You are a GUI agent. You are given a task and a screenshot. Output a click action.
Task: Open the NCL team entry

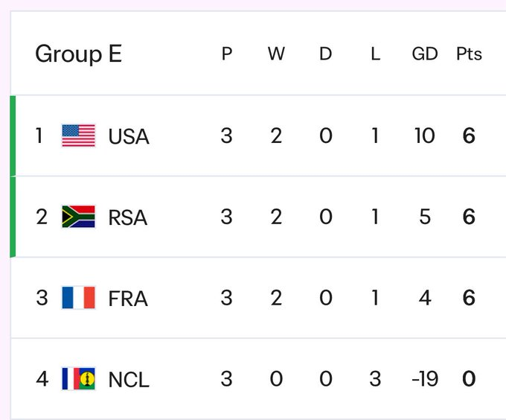pyautogui.click(x=129, y=380)
